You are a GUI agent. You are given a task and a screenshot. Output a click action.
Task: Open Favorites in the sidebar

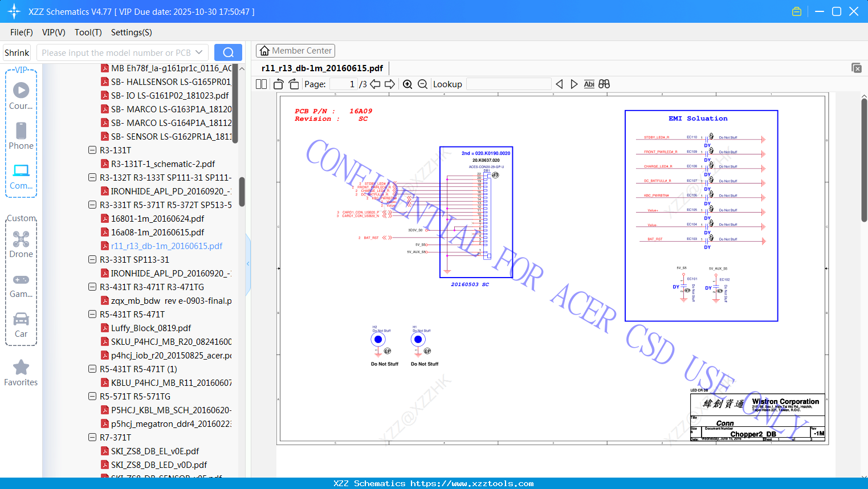click(21, 373)
